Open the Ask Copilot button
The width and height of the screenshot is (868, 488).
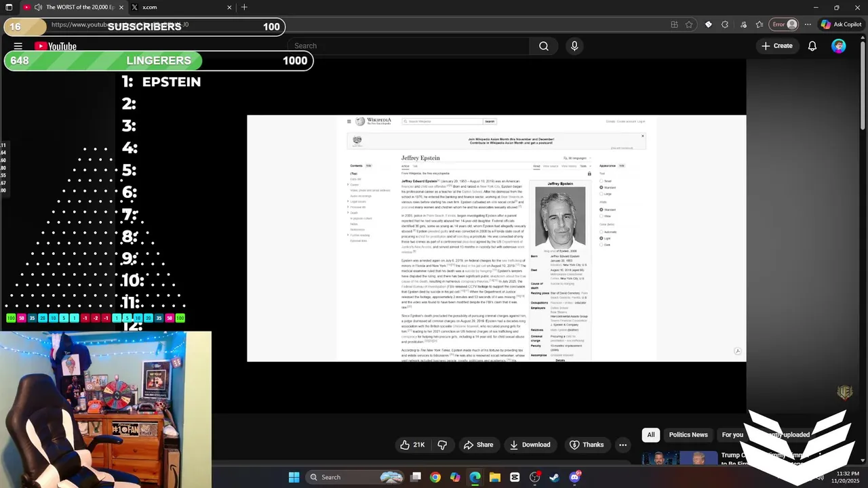click(x=841, y=24)
